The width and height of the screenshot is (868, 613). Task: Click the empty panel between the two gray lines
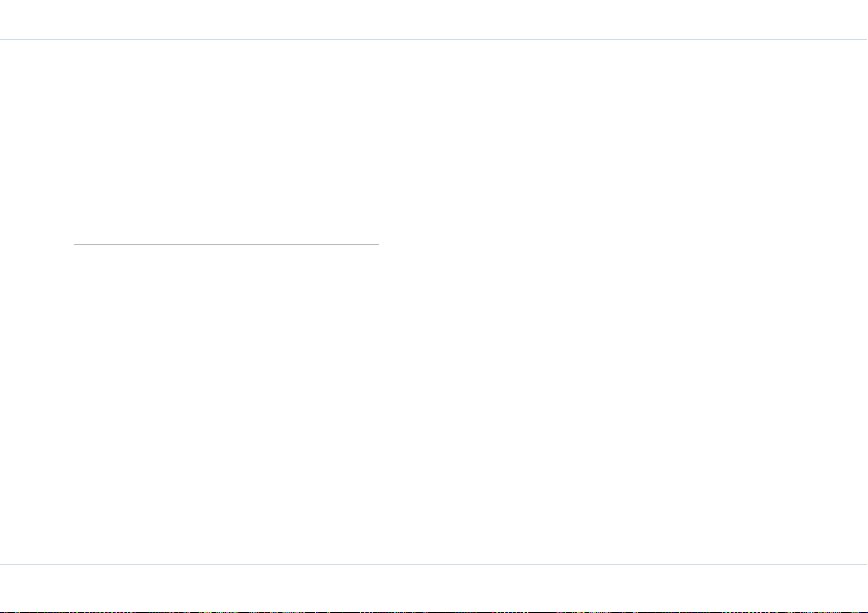226,165
